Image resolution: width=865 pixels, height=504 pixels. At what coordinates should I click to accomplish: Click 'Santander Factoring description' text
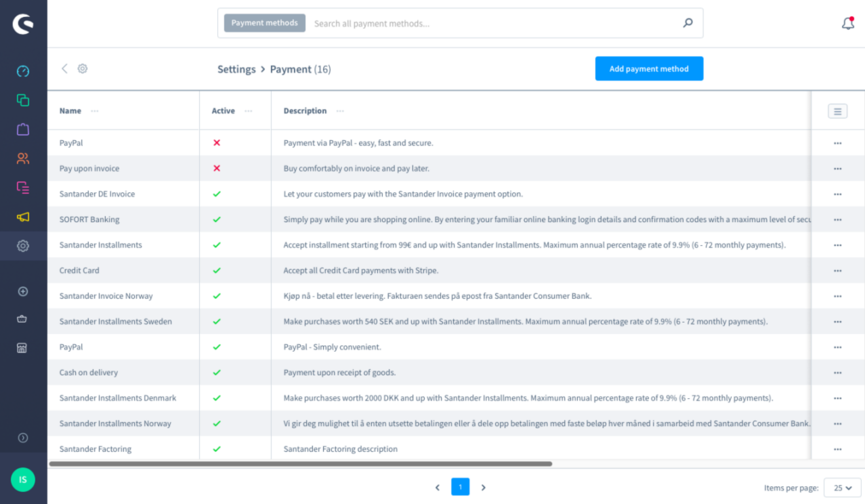click(341, 449)
